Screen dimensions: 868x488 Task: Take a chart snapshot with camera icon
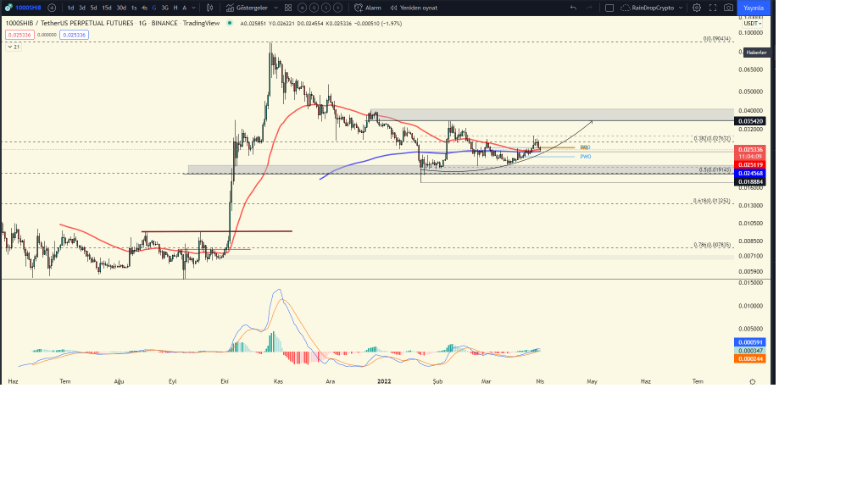point(728,8)
